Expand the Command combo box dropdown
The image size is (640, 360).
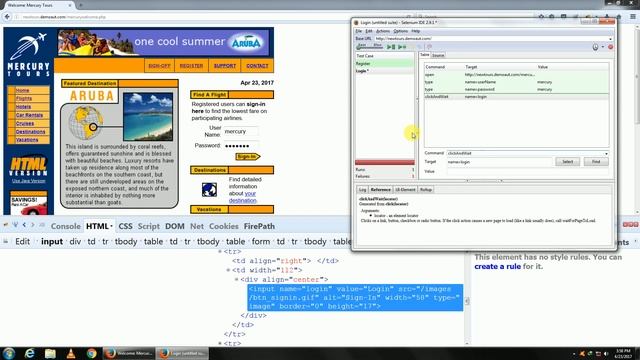pyautogui.click(x=606, y=153)
